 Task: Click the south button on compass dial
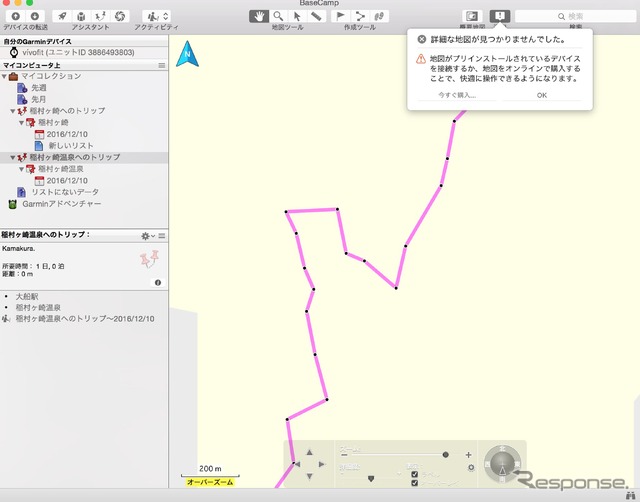[502, 480]
